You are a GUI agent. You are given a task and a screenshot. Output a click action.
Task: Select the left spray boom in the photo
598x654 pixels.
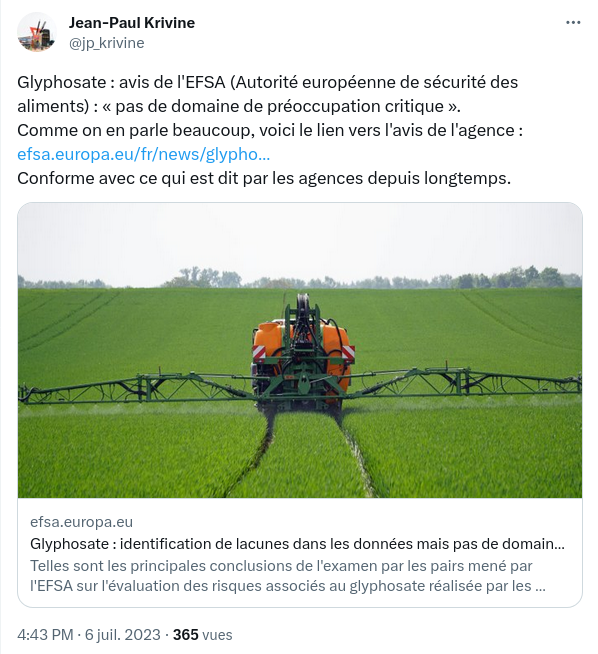(136, 387)
